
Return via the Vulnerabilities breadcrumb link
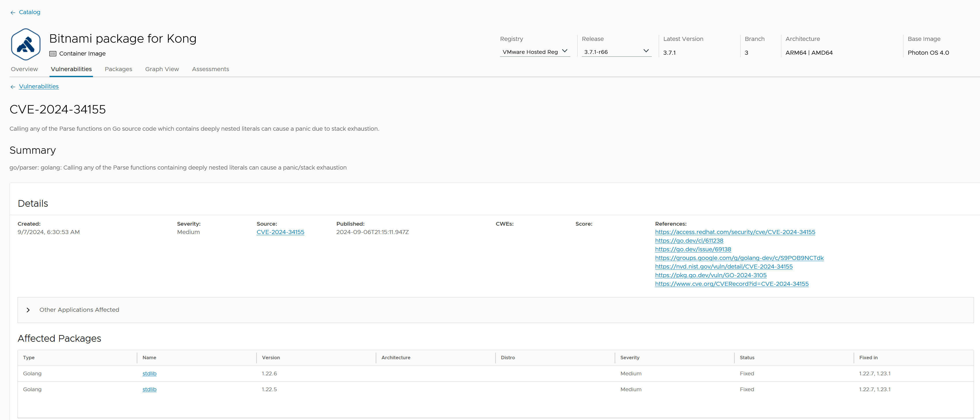[x=39, y=86]
